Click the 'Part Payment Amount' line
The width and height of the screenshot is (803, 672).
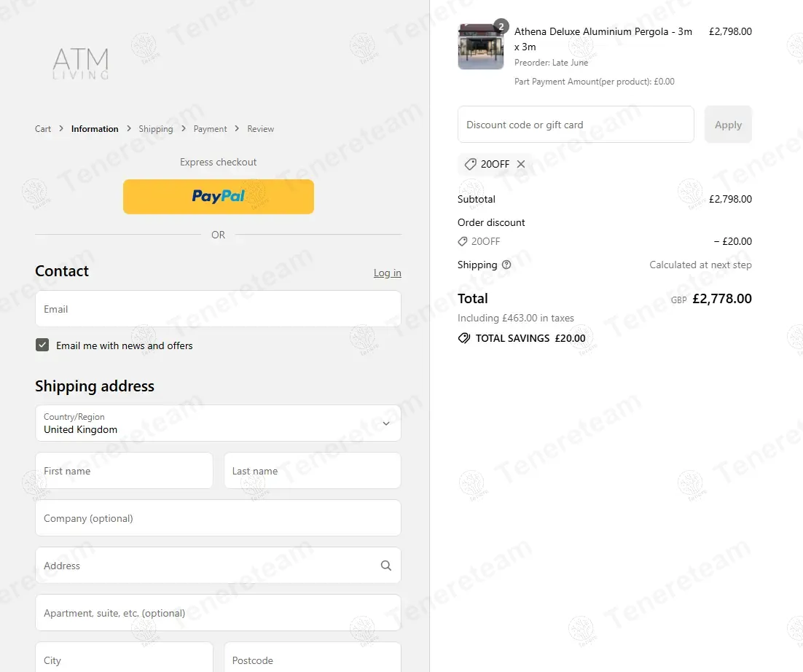pos(594,82)
